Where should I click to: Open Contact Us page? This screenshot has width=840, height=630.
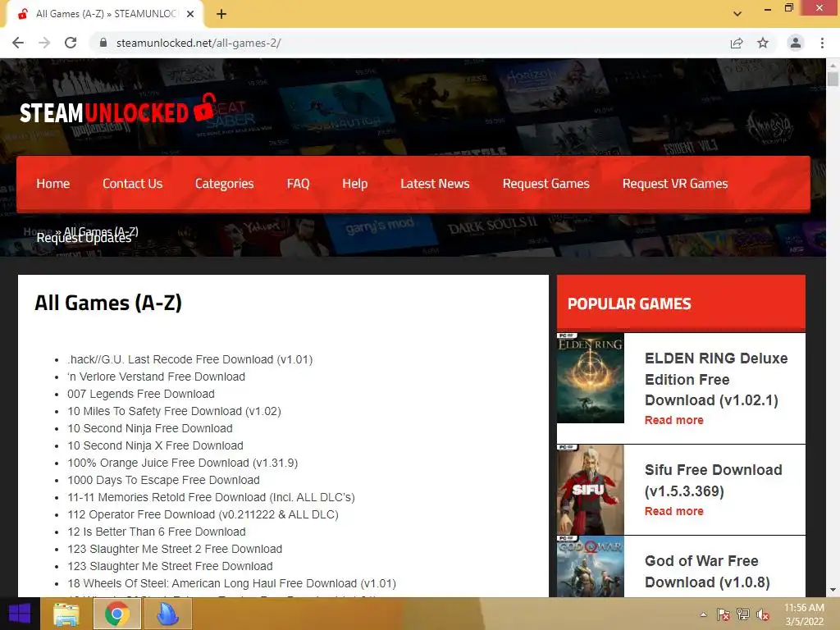pyautogui.click(x=132, y=184)
